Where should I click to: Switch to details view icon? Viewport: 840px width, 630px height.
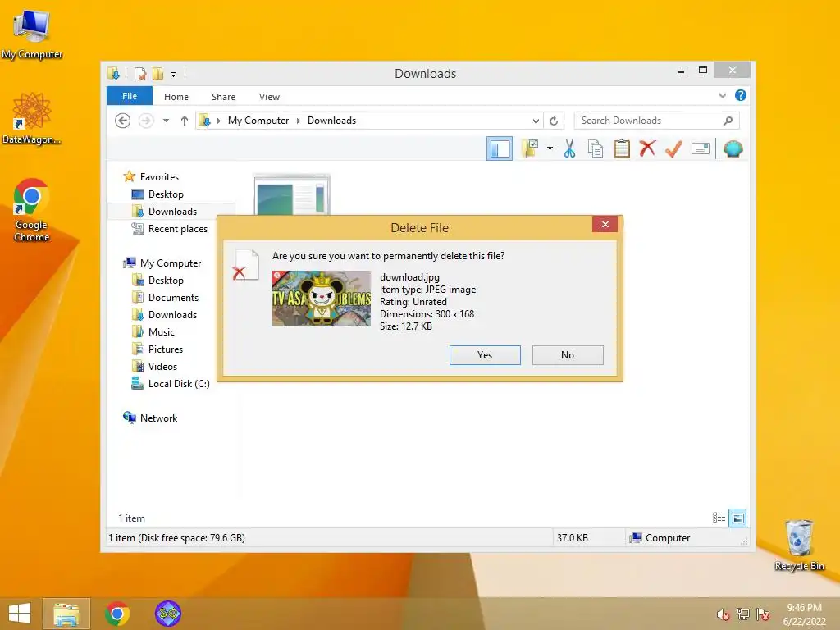pyautogui.click(x=719, y=518)
